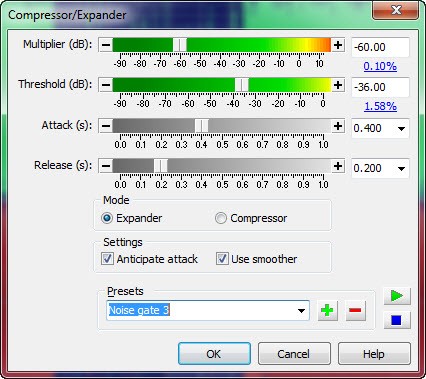The height and width of the screenshot is (379, 426).
Task: Increase Release with the plus button
Action: tap(338, 166)
